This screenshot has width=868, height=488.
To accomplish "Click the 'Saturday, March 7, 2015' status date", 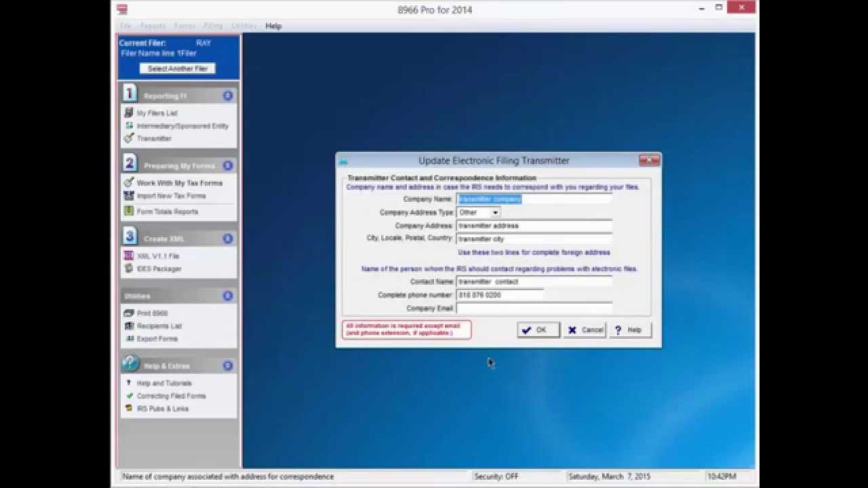I will [x=609, y=476].
